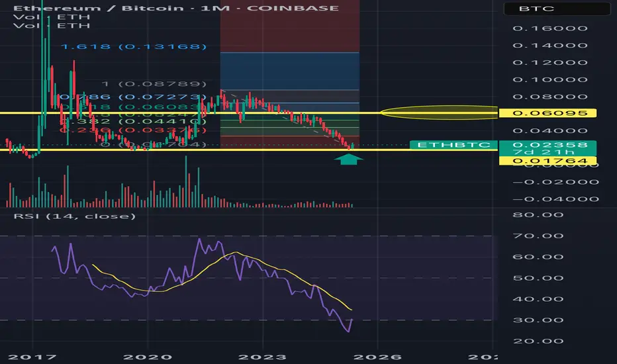
Task: Click the RSI (14, close) indicator label
Action: pyautogui.click(x=75, y=216)
